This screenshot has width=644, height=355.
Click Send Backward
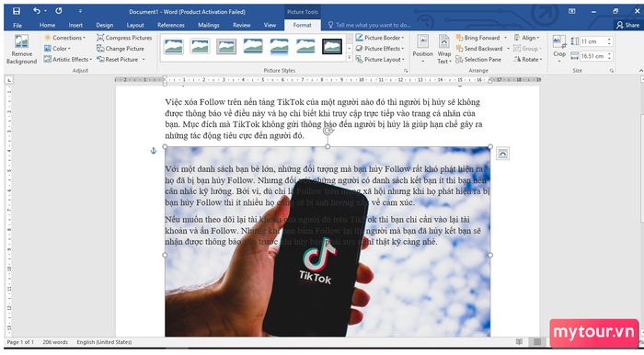(479, 49)
